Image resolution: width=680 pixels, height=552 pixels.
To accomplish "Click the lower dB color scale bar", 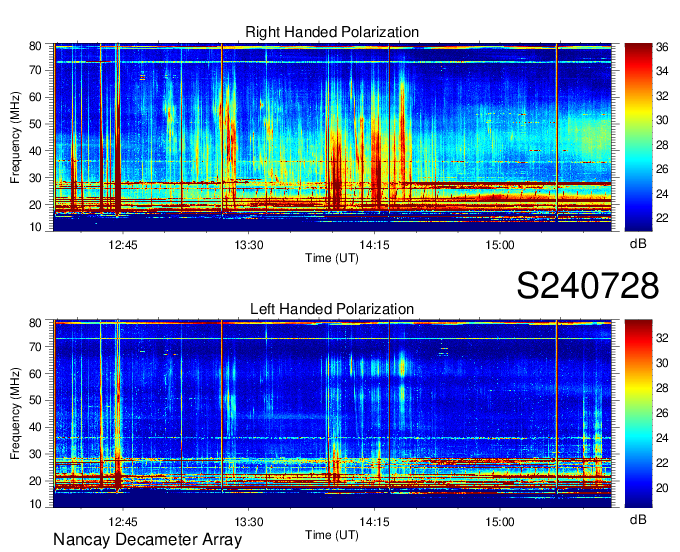I will 638,414.
